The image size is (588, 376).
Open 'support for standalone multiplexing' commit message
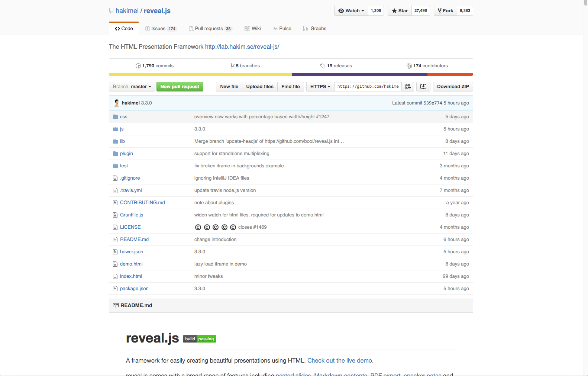point(232,154)
